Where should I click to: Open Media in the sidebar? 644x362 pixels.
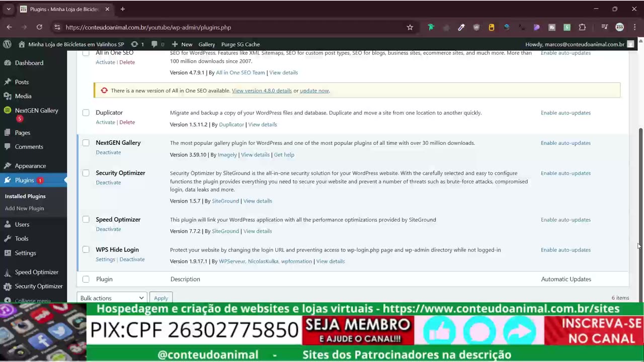click(x=23, y=96)
